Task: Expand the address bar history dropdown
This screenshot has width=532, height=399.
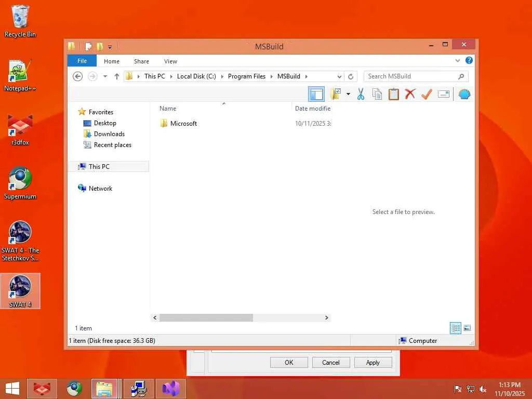Action: (339, 77)
